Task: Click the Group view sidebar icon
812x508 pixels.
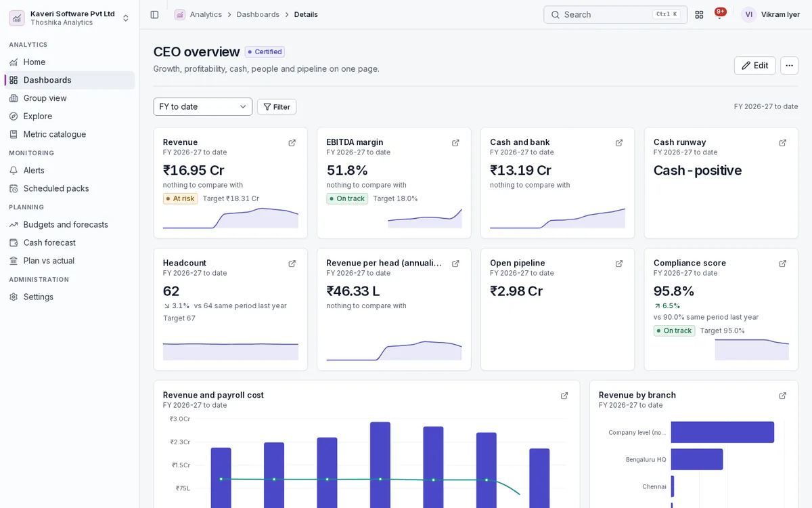Action: pos(14,98)
